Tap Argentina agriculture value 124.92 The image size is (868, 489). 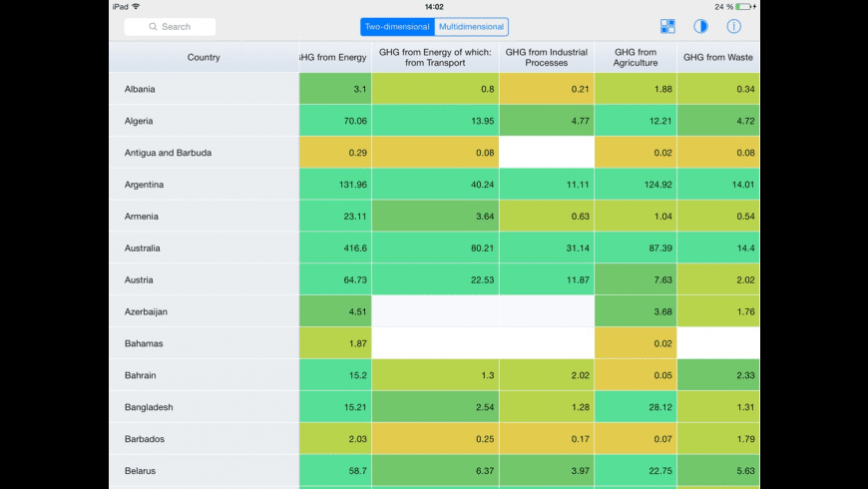[x=636, y=185]
